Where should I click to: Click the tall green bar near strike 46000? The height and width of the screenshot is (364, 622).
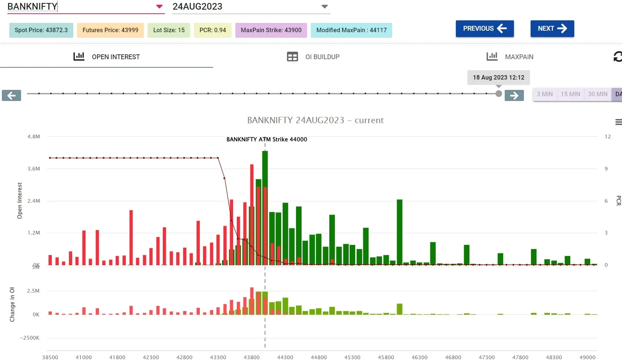click(x=400, y=232)
